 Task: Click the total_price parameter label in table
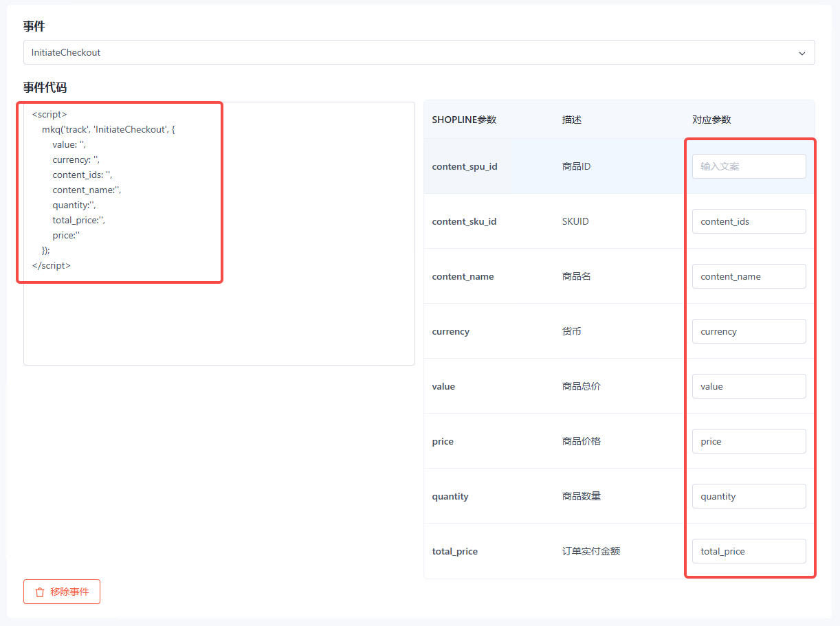point(454,551)
